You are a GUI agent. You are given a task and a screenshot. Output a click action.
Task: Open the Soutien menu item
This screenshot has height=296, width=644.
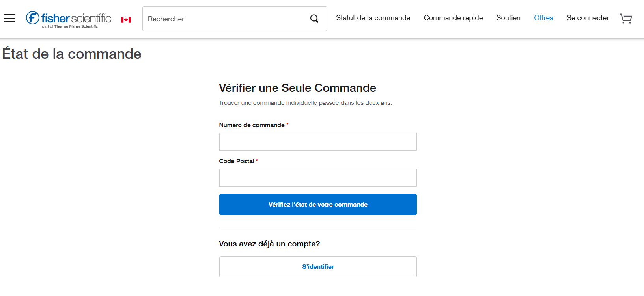click(508, 18)
